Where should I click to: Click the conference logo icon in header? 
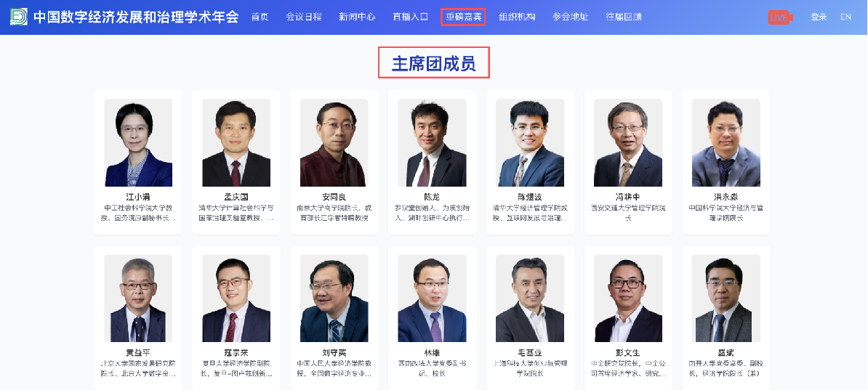(18, 17)
